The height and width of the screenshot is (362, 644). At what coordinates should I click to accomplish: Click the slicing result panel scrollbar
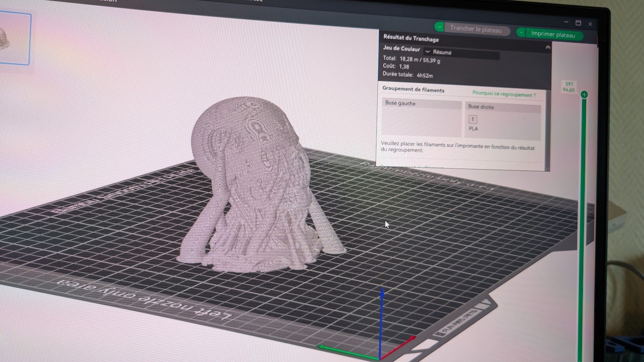547,129
